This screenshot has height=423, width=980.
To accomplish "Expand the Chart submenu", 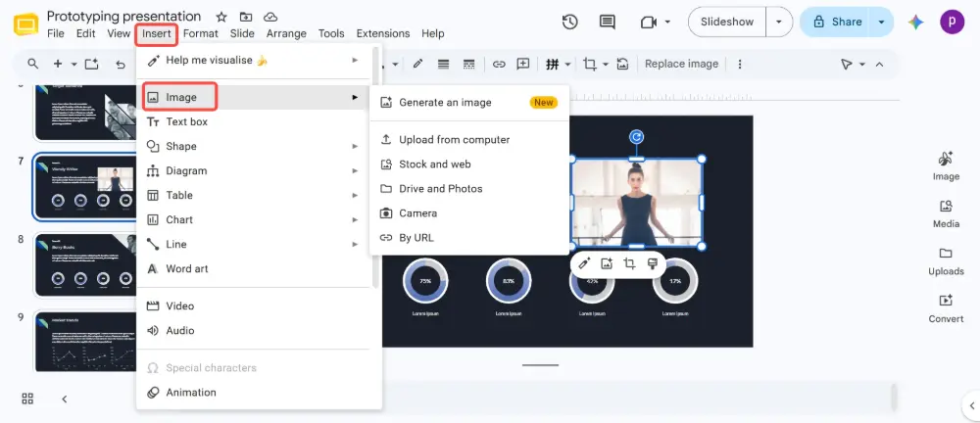I will [x=255, y=219].
